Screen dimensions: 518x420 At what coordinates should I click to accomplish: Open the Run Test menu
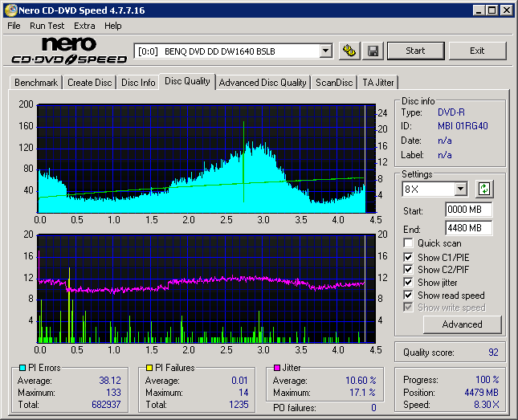click(47, 26)
